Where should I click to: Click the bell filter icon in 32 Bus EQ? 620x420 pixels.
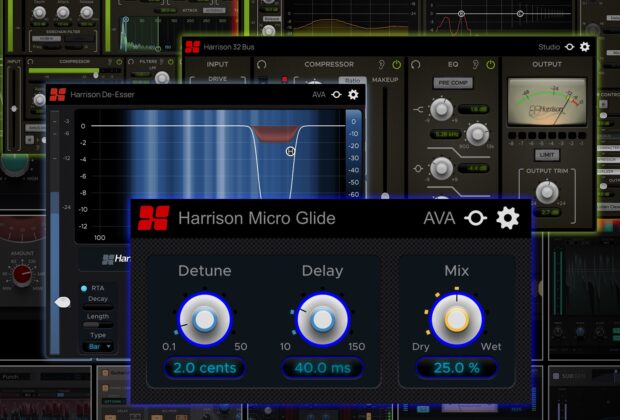418,169
